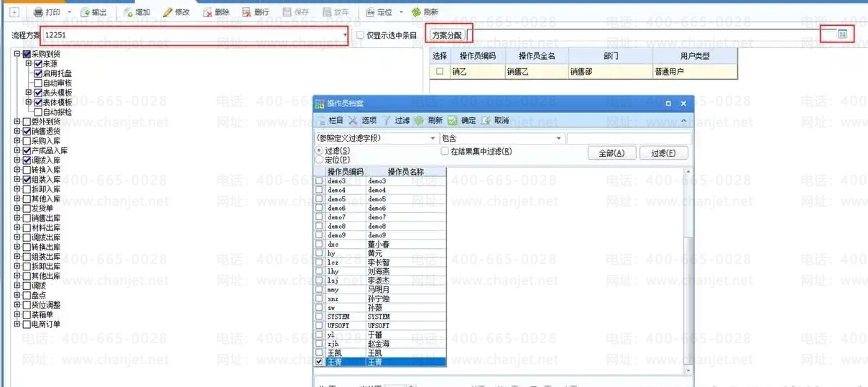Enable the 仅显示选中条目 checkbox
Screen dimensions: 868x387
click(x=361, y=35)
